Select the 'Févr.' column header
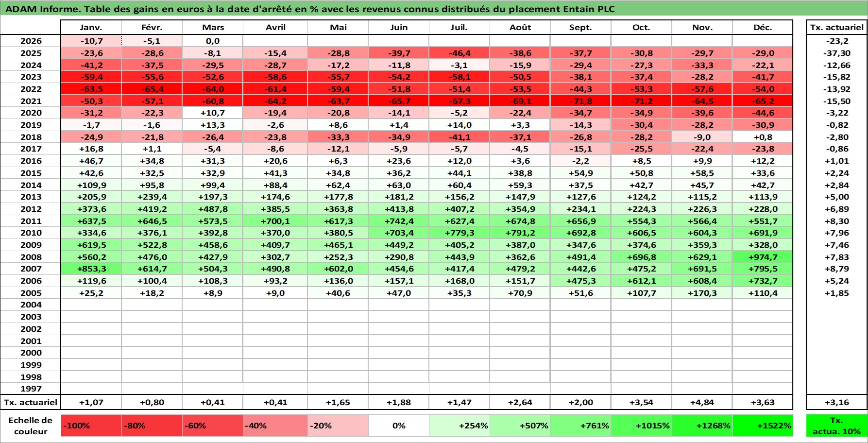868x443 pixels. (152, 27)
